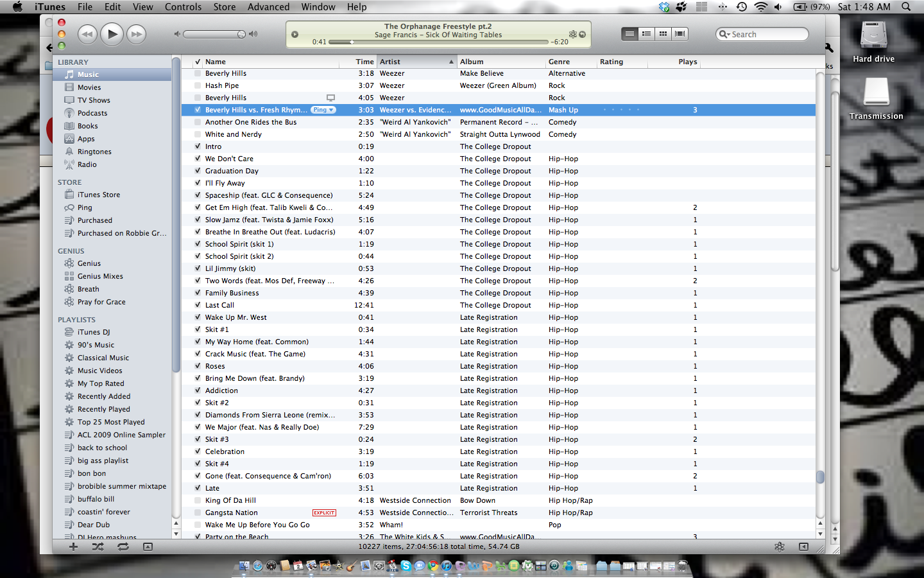Screen dimensions: 924x578
Task: Adjust the volume slider
Action: pyautogui.click(x=214, y=34)
